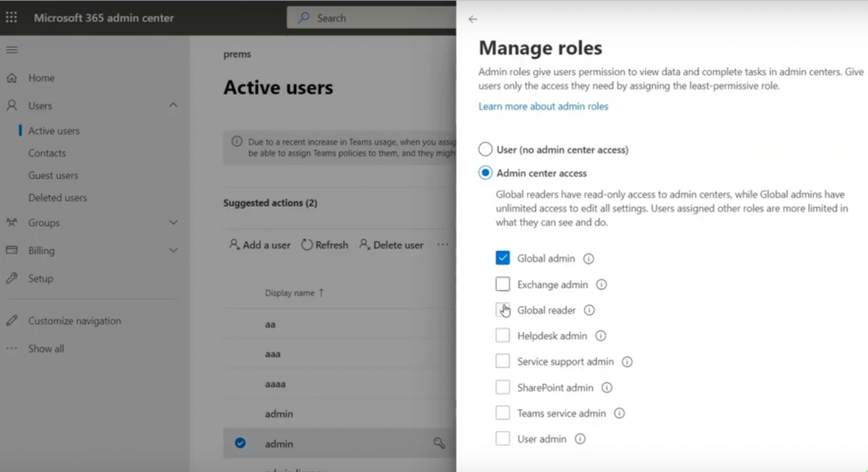Click the Refresh button
868x472 pixels.
(325, 245)
